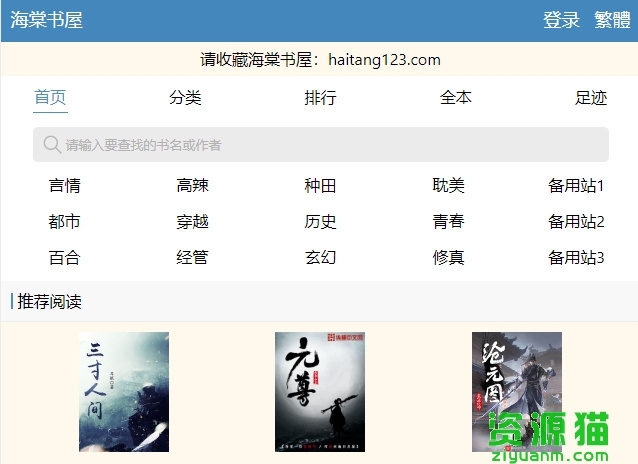Select the 言情 romance category
Viewport: 638px width, 464px height.
pyautogui.click(x=65, y=186)
